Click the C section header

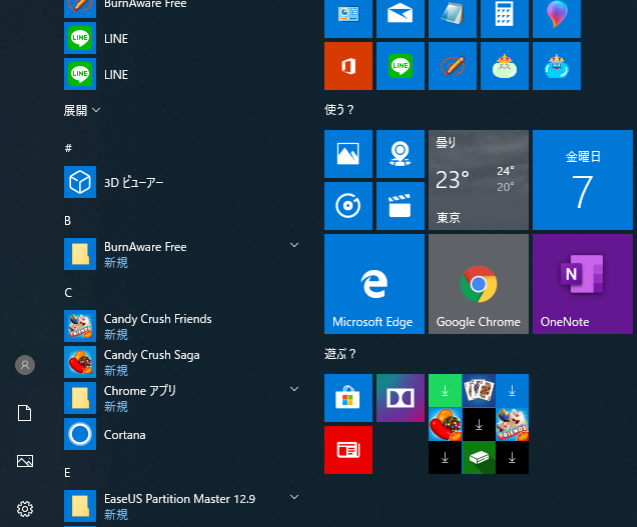(x=68, y=293)
